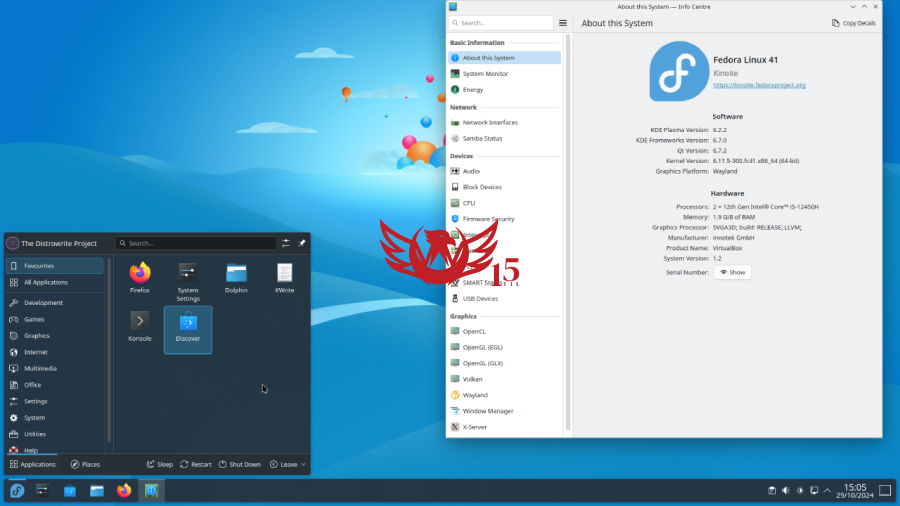Switch to the Places tab
Image resolution: width=900 pixels, height=506 pixels.
(85, 464)
